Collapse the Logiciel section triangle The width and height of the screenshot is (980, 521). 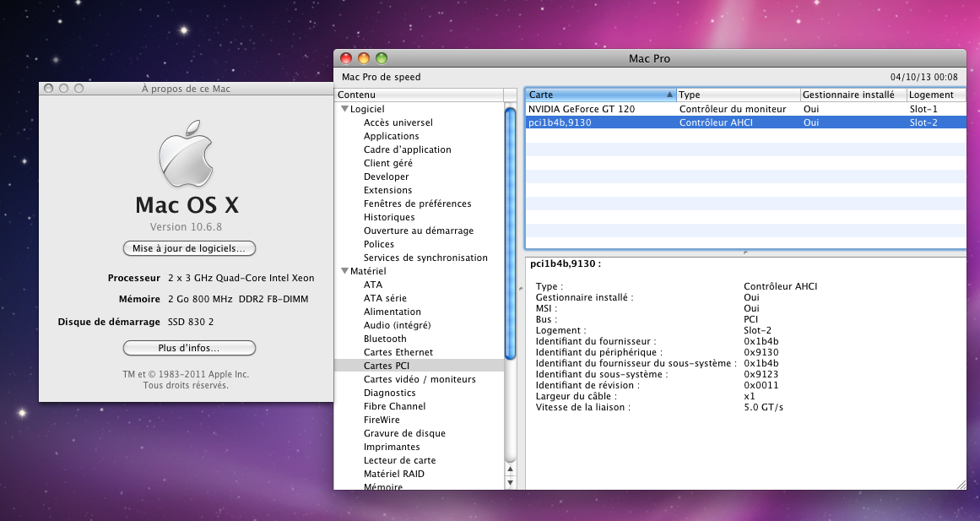point(344,109)
